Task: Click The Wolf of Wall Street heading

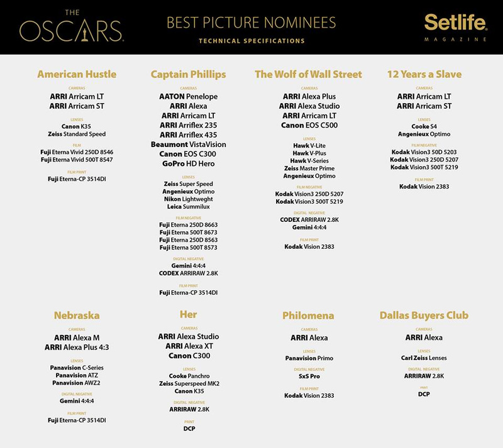Action: tap(308, 74)
